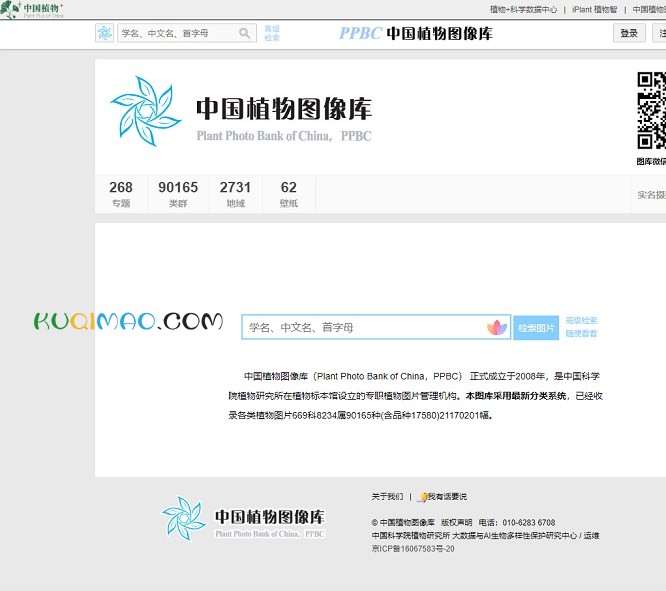Open iPlant 植物智 link in top bar
666x591 pixels.
(594, 9)
